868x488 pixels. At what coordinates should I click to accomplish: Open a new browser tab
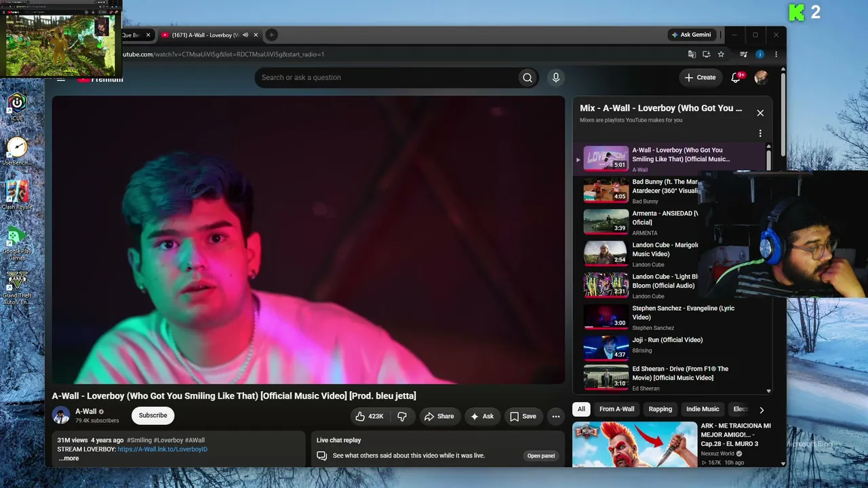coord(271,35)
